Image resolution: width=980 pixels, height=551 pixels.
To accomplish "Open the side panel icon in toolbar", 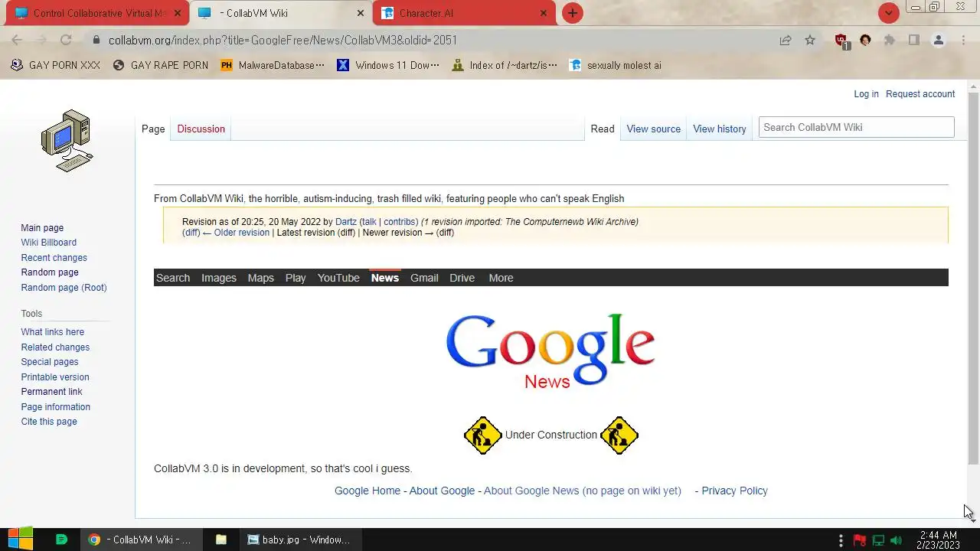I will tap(913, 40).
